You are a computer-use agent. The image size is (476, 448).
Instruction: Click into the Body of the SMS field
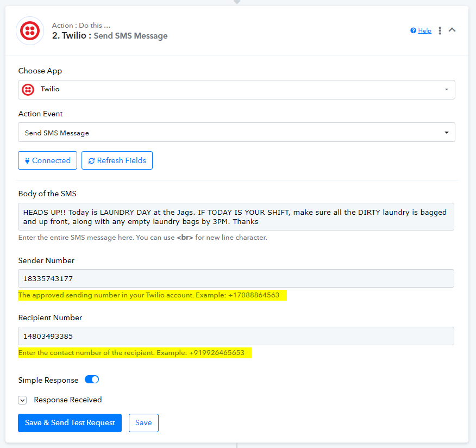[236, 216]
